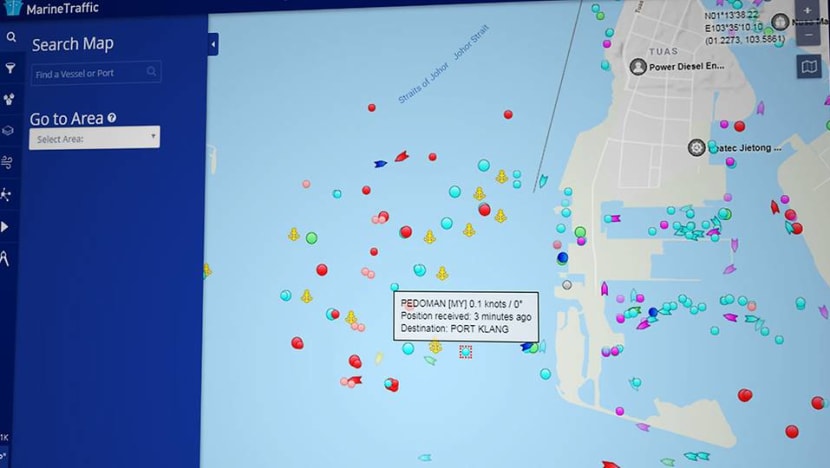830x468 pixels.
Task: Open the wind weather sidebar icon
Action: 7,162
